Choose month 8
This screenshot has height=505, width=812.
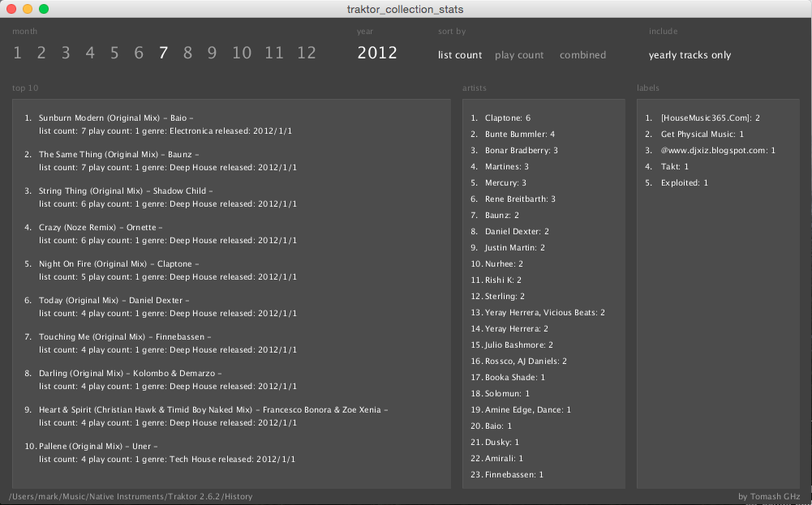click(187, 53)
